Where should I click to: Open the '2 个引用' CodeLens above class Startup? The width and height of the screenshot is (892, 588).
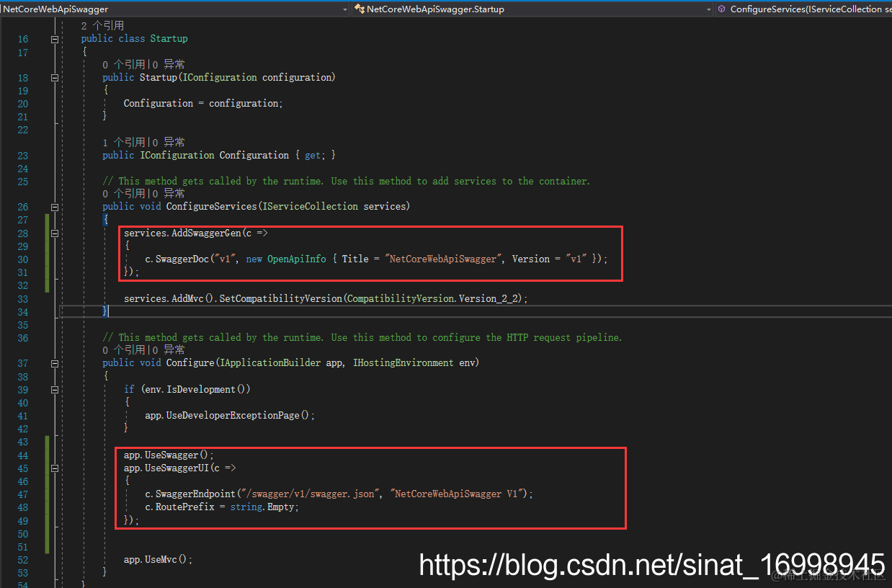click(102, 25)
